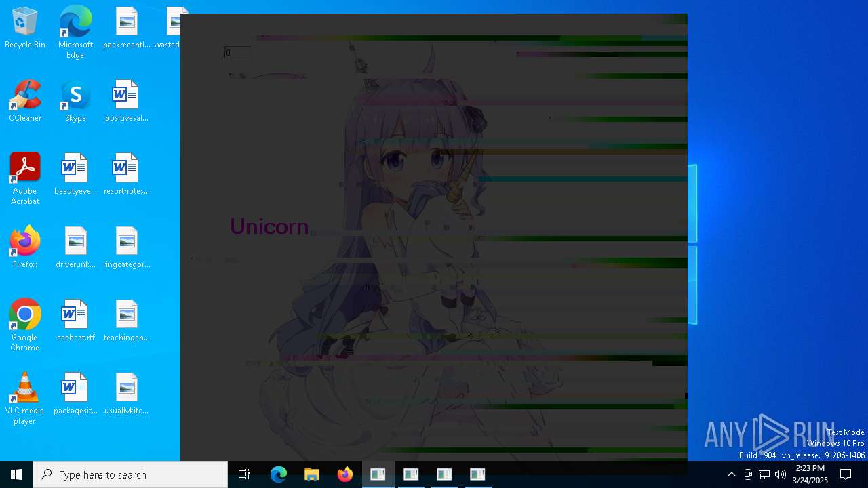Open the volume control tray icon
The image size is (868, 488).
coord(781,474)
